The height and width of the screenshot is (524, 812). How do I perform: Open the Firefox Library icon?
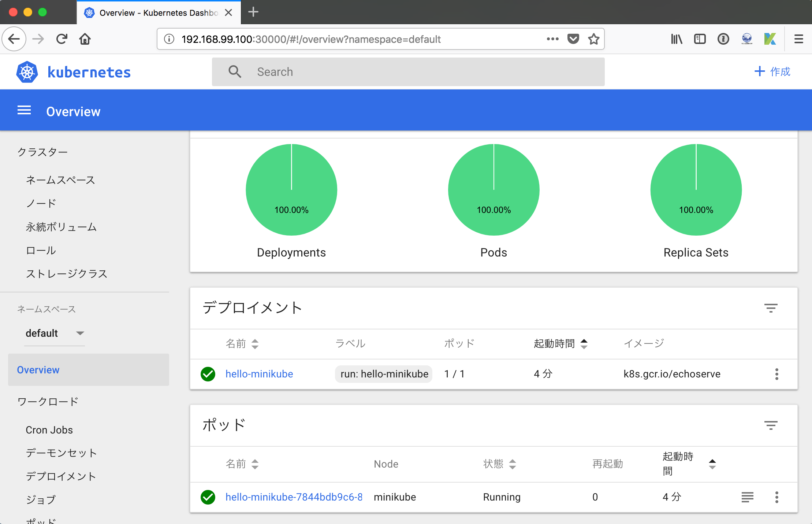pos(677,39)
